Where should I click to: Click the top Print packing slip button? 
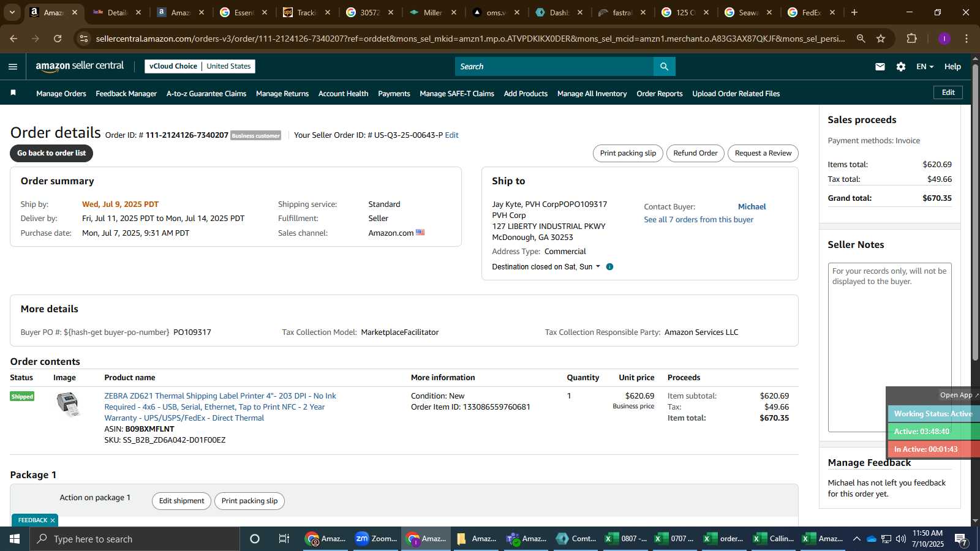tap(628, 153)
